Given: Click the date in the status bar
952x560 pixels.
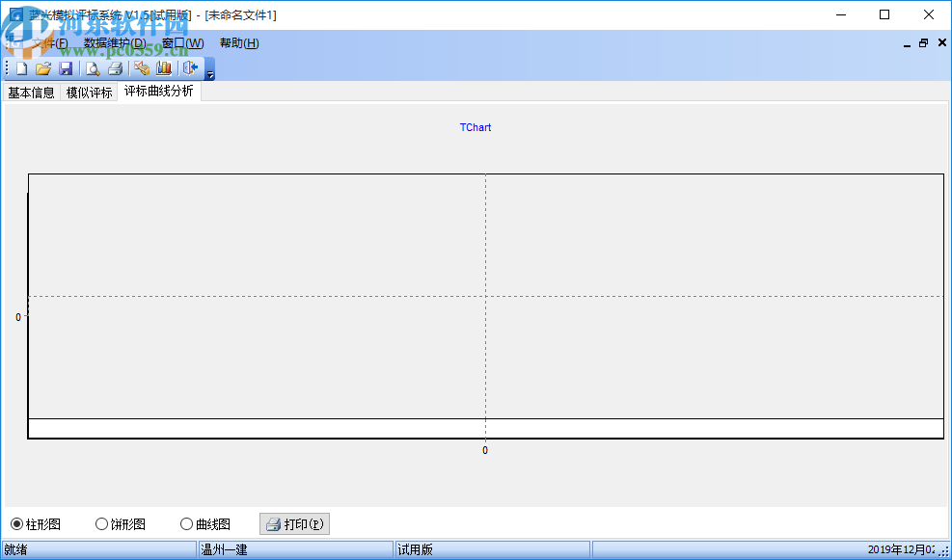Looking at the screenshot, I should (x=903, y=550).
